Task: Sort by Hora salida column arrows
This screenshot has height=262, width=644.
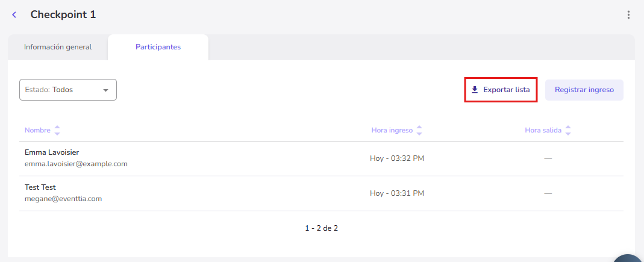Action: point(567,130)
